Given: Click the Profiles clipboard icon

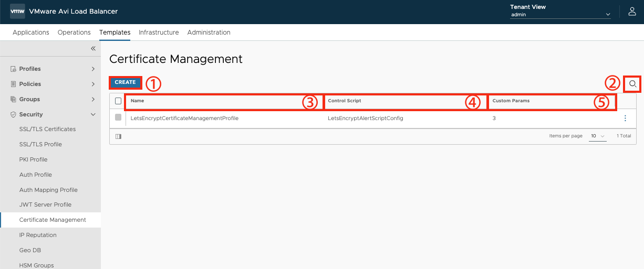Looking at the screenshot, I should coord(14,69).
